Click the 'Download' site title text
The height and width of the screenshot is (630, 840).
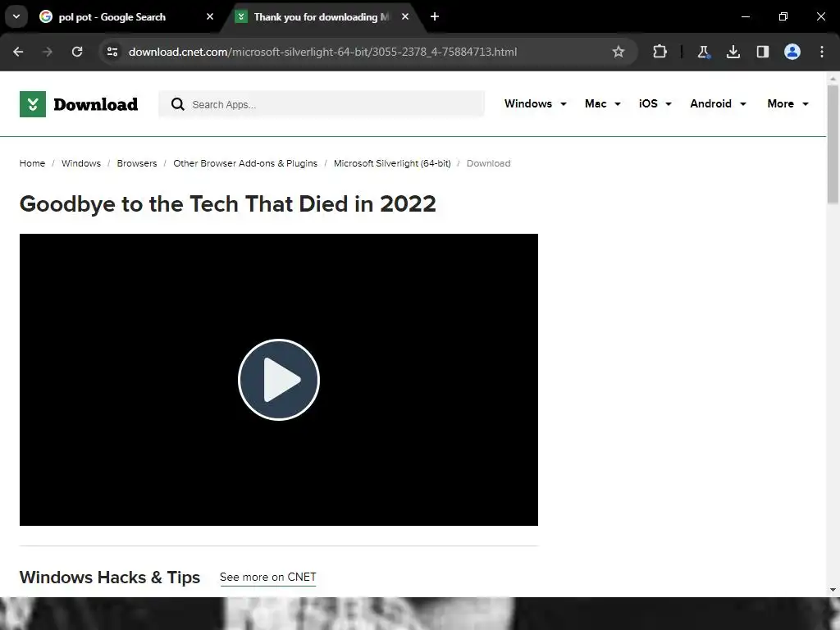[96, 104]
